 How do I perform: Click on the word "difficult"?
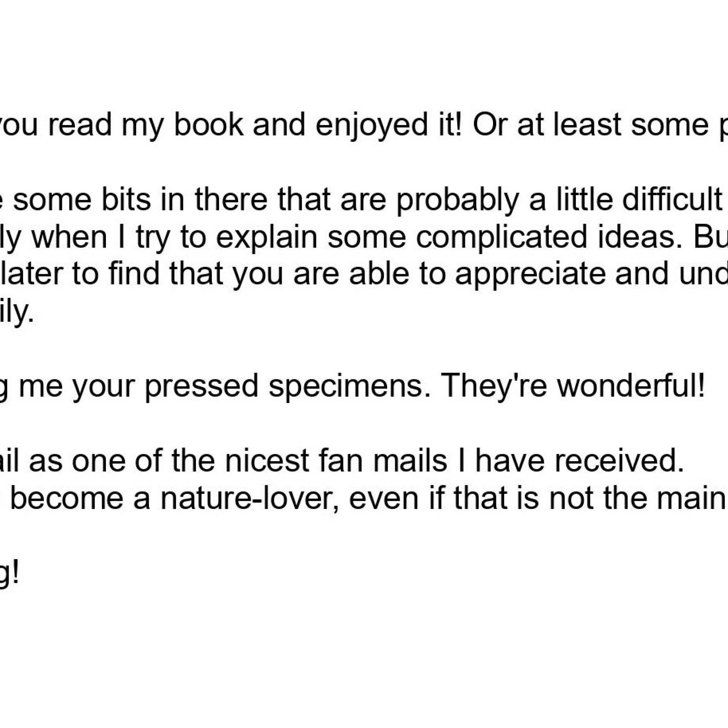coord(671,200)
